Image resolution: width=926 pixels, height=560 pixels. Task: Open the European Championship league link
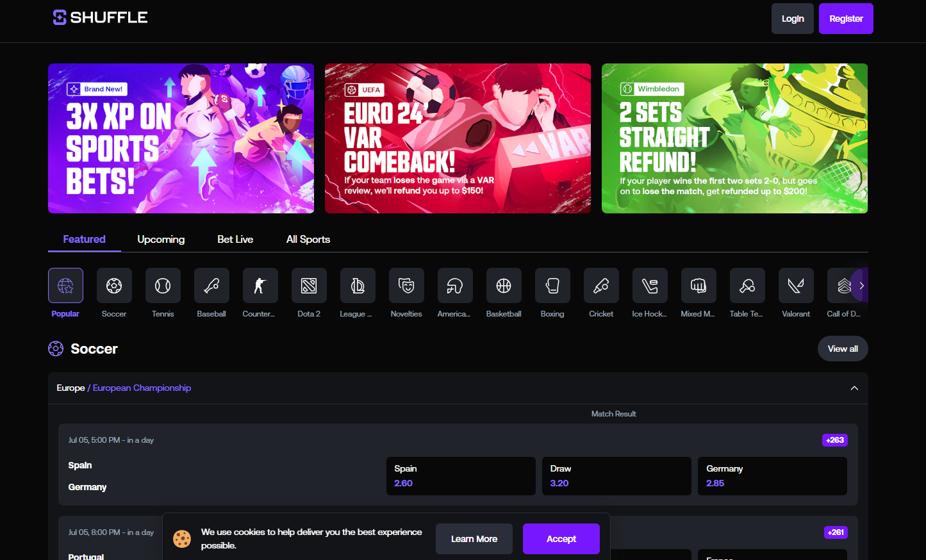coord(142,388)
